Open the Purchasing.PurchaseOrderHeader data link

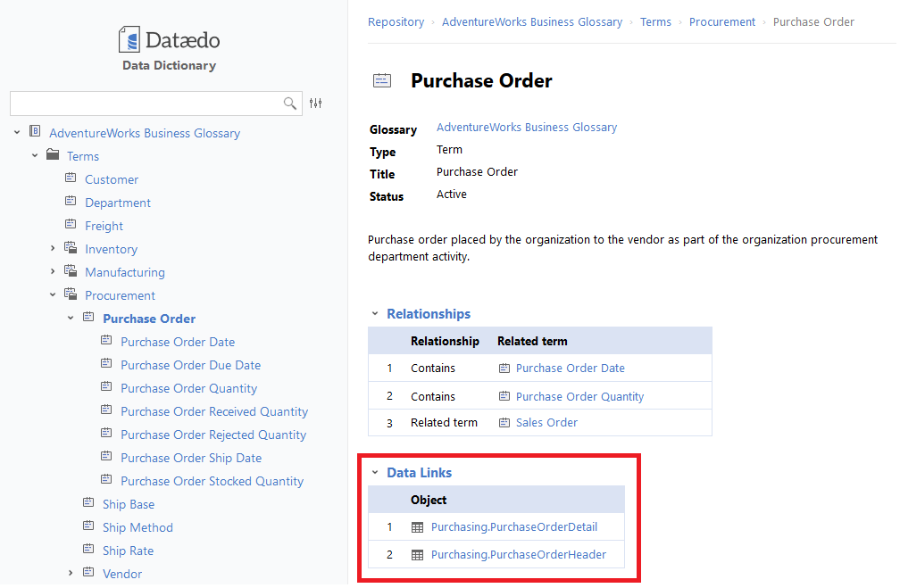pos(518,555)
